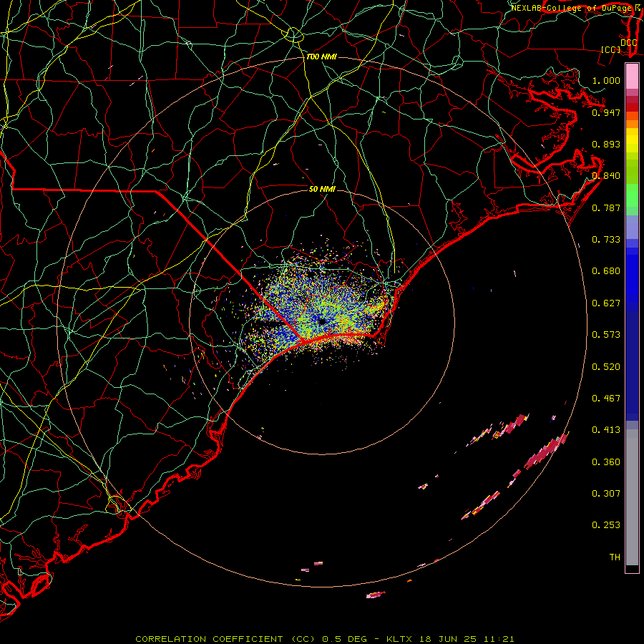Image resolution: width=644 pixels, height=644 pixels.
Task: Click the 50 NMI range ring label
Action: (322, 189)
